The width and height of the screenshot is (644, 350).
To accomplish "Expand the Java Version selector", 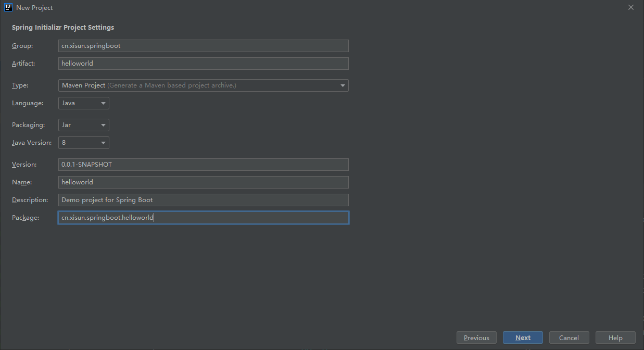I will tap(83, 143).
